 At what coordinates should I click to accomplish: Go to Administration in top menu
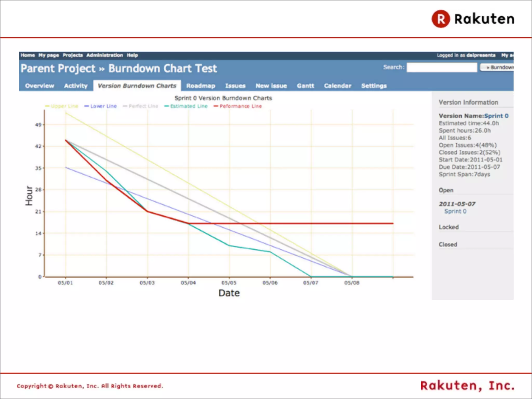click(104, 55)
